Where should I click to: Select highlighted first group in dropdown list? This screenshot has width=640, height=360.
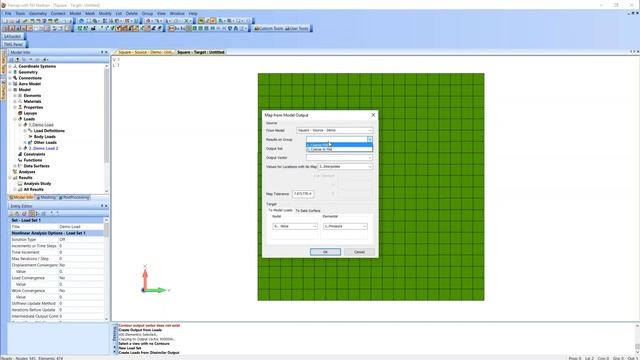(339, 145)
